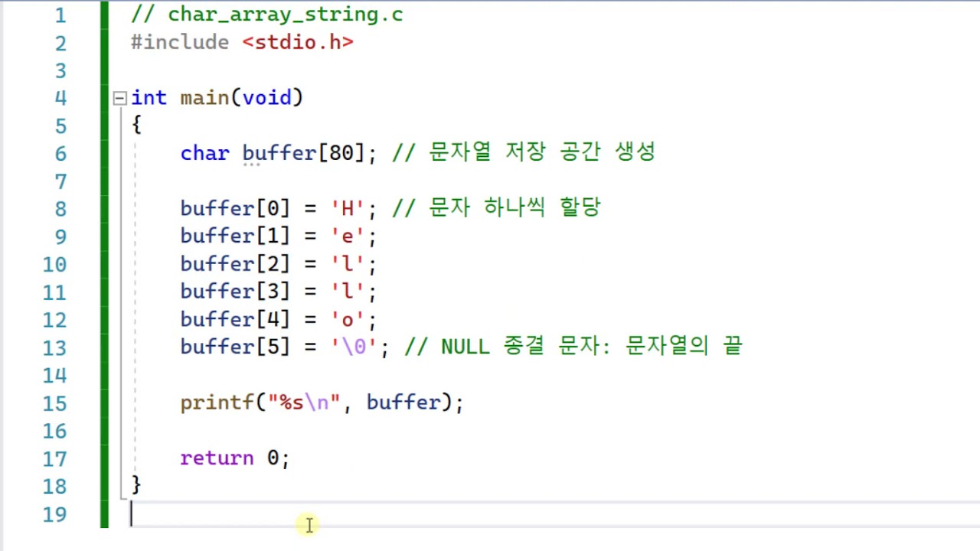The image size is (980, 551).
Task: Click the "<stdio.h>" header name
Action: click(298, 42)
